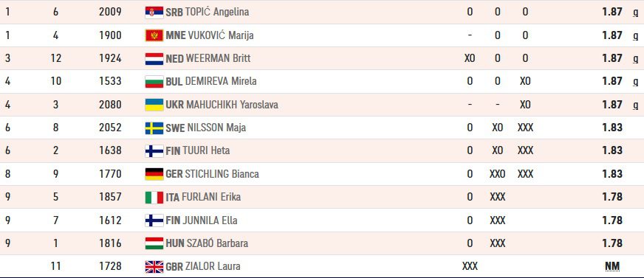
Task: Open athlete TOPIĆ Angelina's profile
Action: tap(217, 12)
